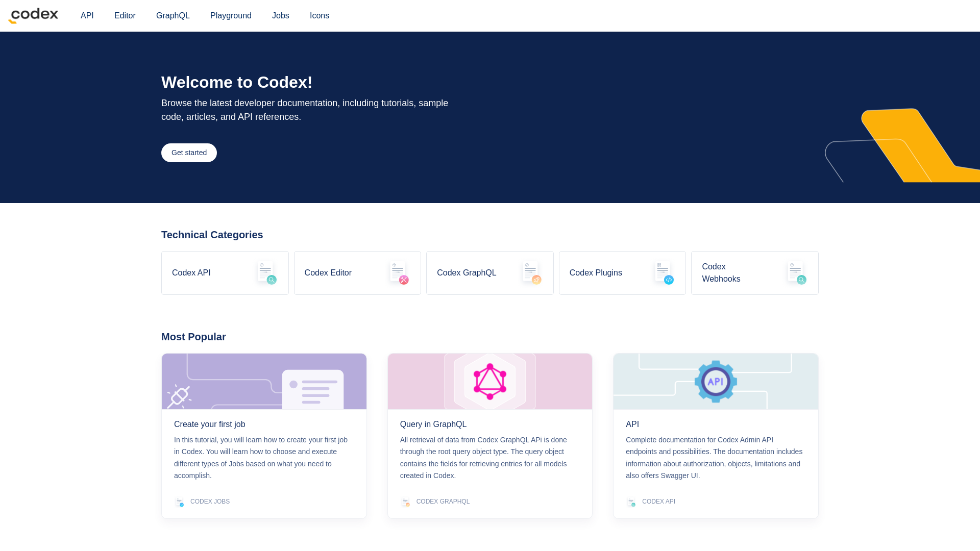Screen dimensions: 980x551
Task: Open the API article title
Action: 632,424
